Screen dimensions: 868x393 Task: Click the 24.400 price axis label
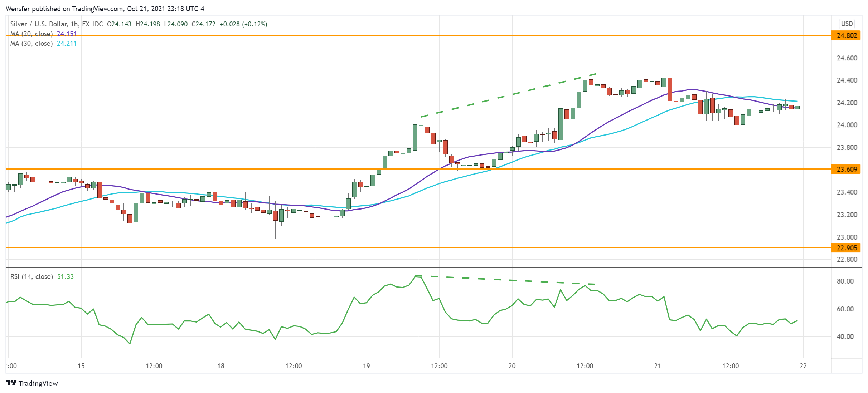(x=847, y=80)
